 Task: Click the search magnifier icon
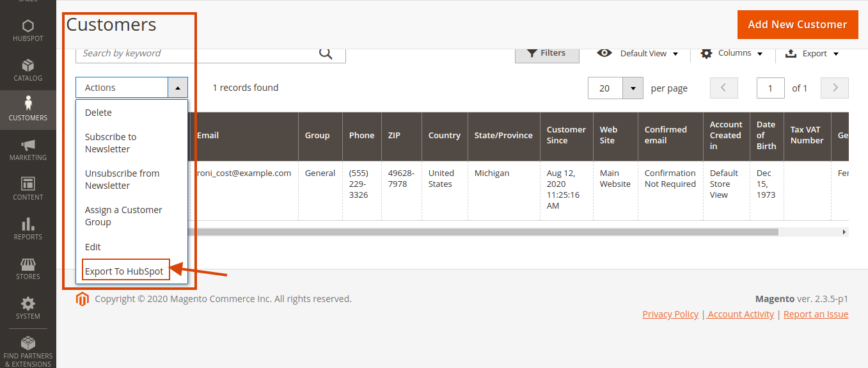[326, 54]
